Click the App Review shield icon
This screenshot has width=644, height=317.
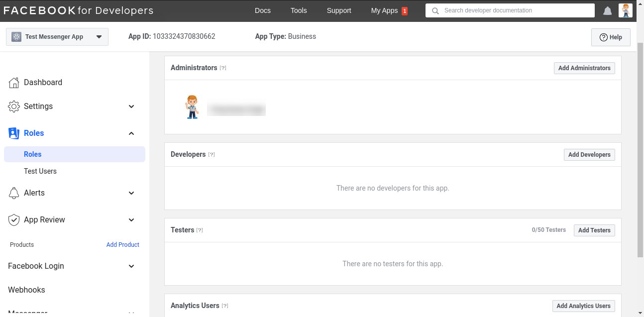14,220
